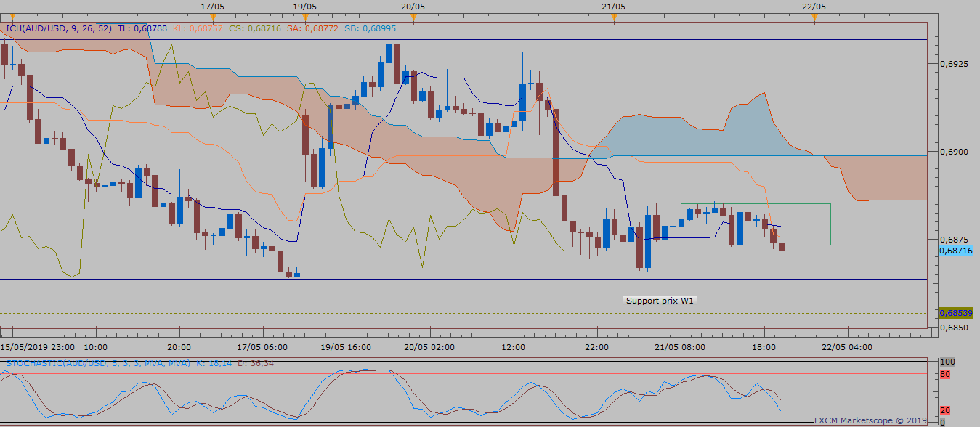Click the 21/05 08:00 label on time axis
The image size is (980, 427).
coord(680,346)
